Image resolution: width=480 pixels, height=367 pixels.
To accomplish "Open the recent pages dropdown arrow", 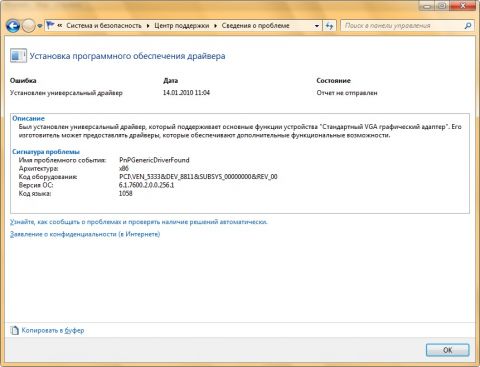I will pyautogui.click(x=40, y=26).
